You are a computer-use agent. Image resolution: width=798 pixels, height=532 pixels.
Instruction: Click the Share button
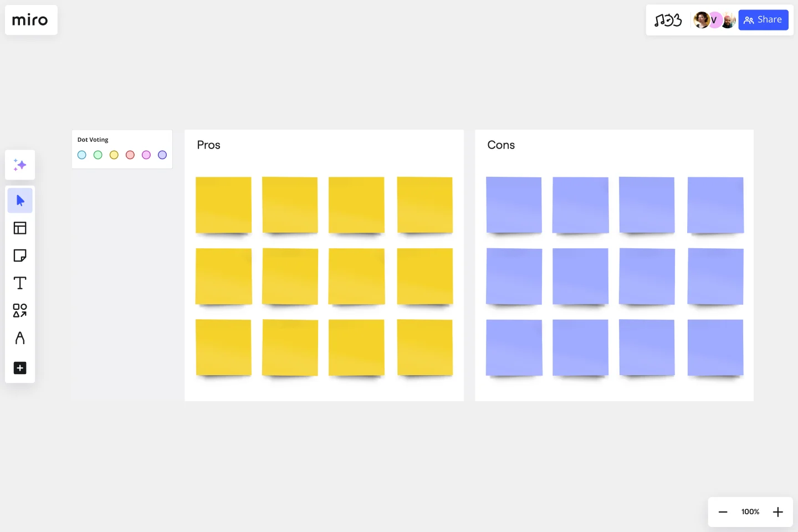763,20
